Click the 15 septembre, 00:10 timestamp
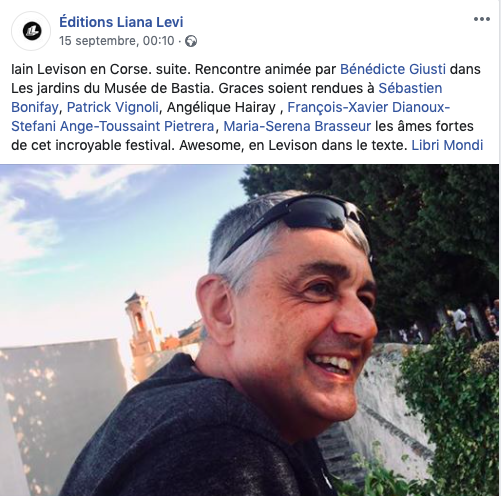Screen dimensions: 501x496 pyautogui.click(x=117, y=41)
